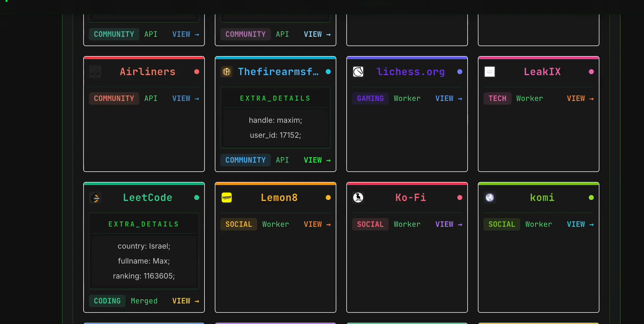Click the red status dot on Airliners
Viewport: 644px width, 324px height.
click(x=197, y=72)
